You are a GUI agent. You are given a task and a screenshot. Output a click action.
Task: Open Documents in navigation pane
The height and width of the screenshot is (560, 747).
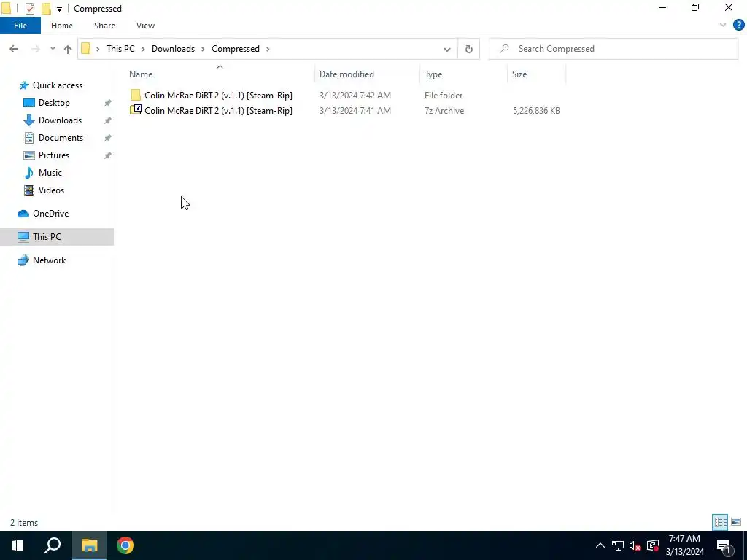pyautogui.click(x=61, y=138)
